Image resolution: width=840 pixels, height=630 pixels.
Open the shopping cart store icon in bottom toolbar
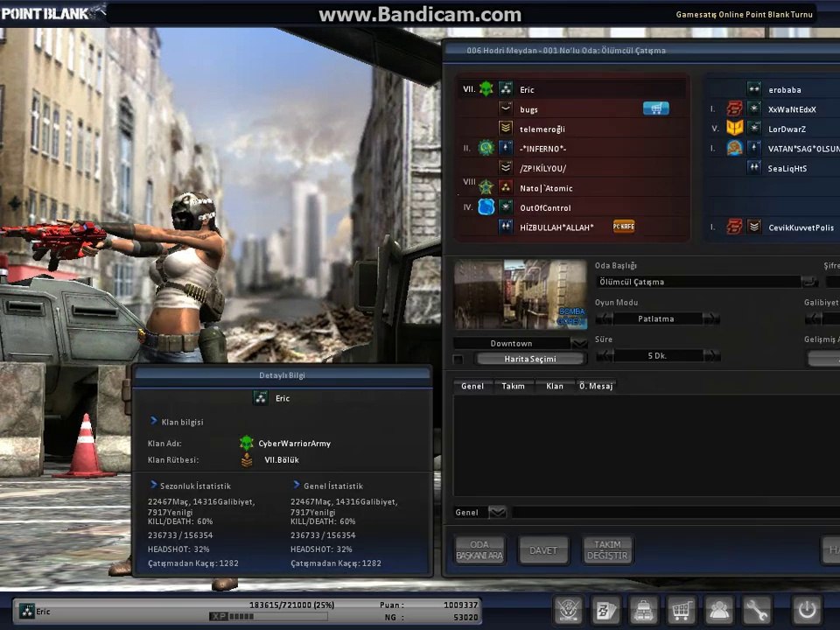pos(681,610)
